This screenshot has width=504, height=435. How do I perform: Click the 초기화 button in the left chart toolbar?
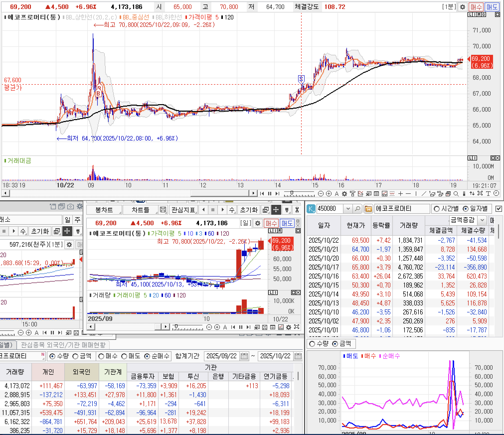point(40,231)
